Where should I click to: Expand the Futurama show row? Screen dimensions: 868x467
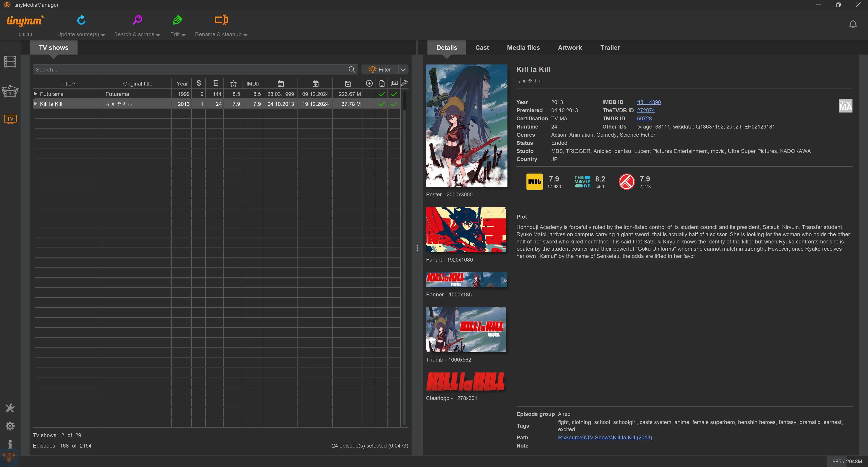(35, 94)
